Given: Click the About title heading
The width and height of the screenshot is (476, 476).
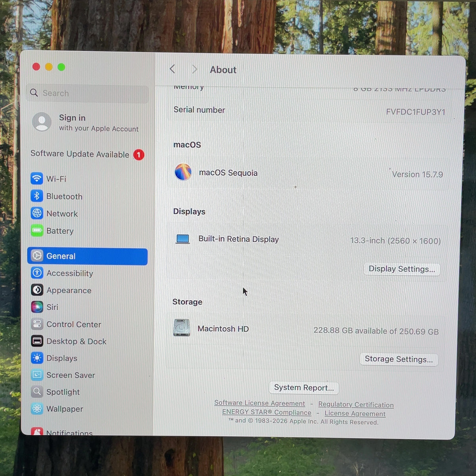Looking at the screenshot, I should point(223,70).
